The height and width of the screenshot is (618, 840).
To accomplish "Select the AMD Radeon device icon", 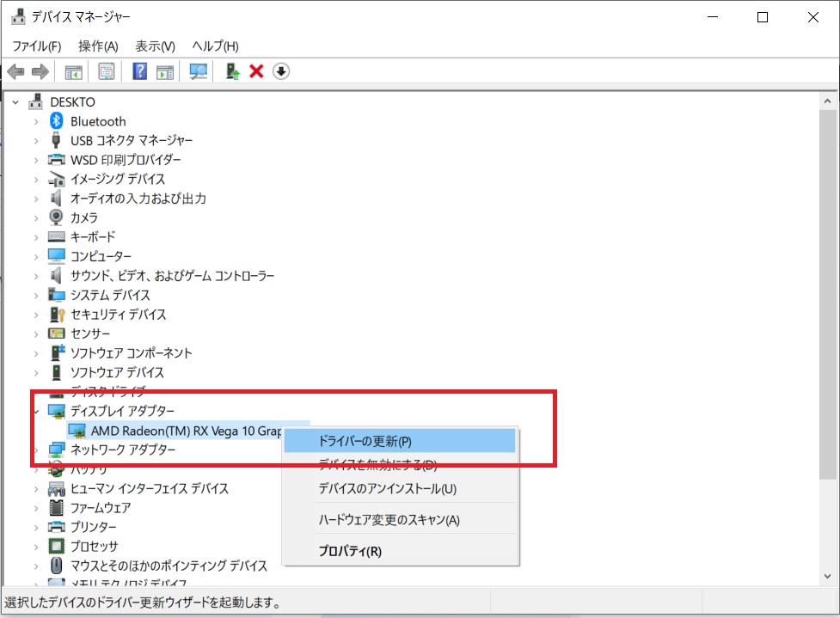I will tap(77, 431).
